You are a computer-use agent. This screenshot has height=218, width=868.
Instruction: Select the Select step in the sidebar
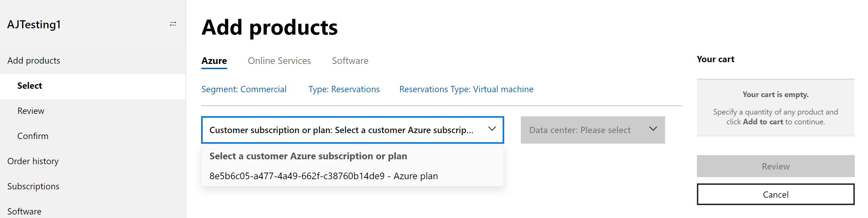(30, 86)
